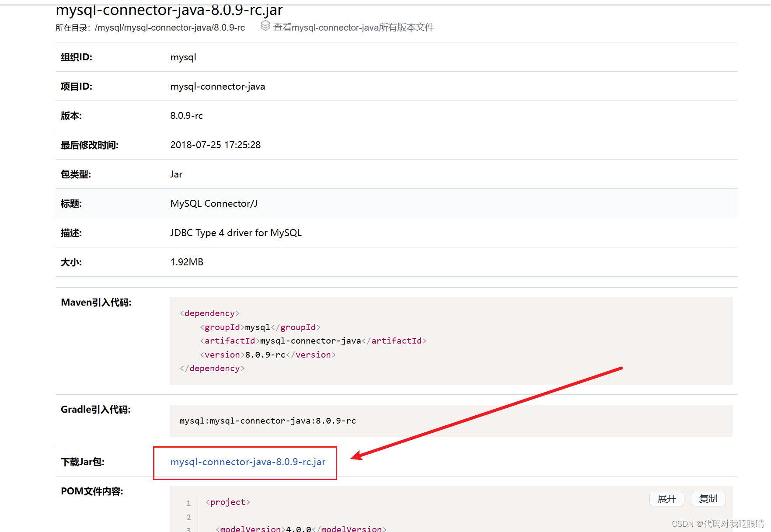Click the 下载Jar包 label
This screenshot has height=532, width=771.
coord(83,462)
